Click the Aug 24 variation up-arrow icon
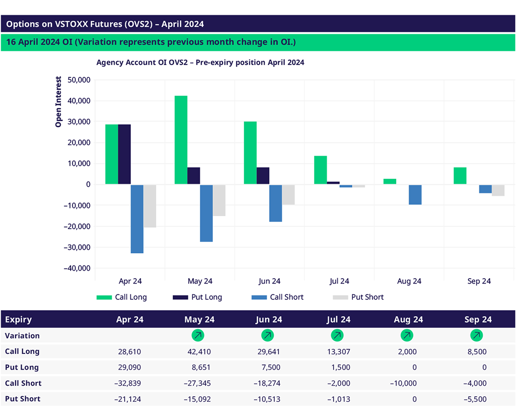Image resolution: width=517 pixels, height=420 pixels. [406, 335]
